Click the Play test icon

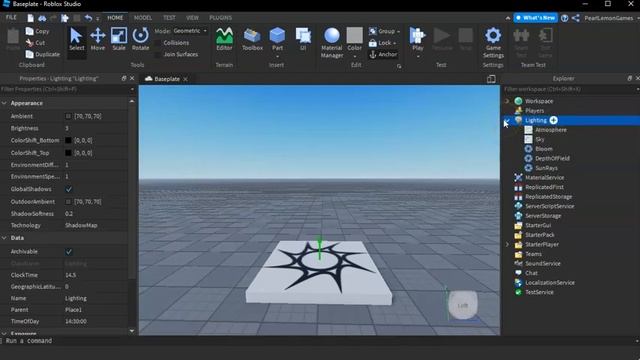(417, 36)
